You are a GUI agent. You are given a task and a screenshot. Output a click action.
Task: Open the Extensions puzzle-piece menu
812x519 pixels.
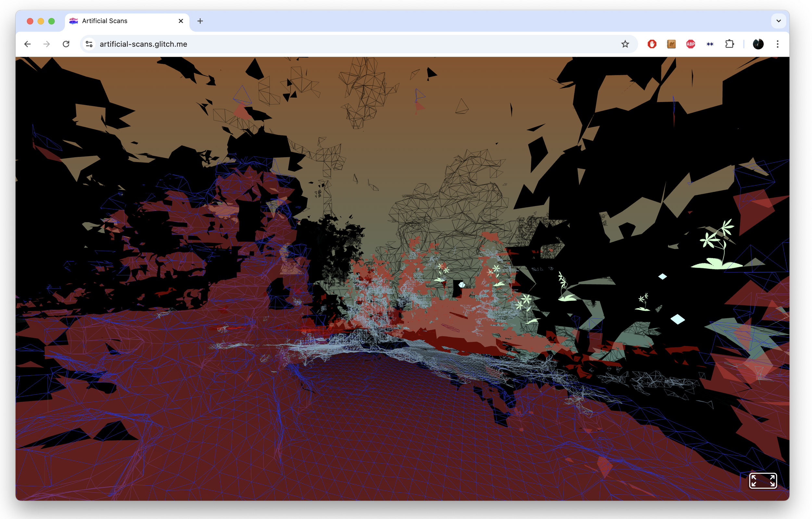point(730,44)
